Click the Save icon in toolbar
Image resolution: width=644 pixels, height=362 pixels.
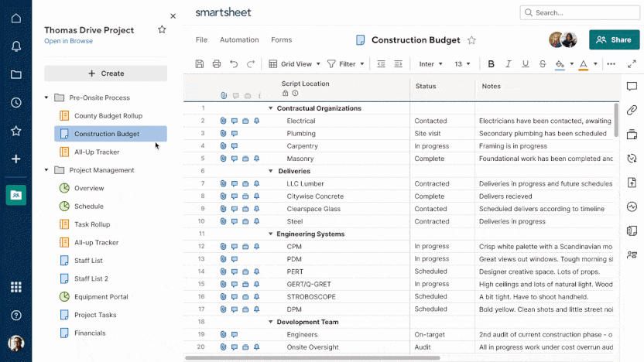200,63
